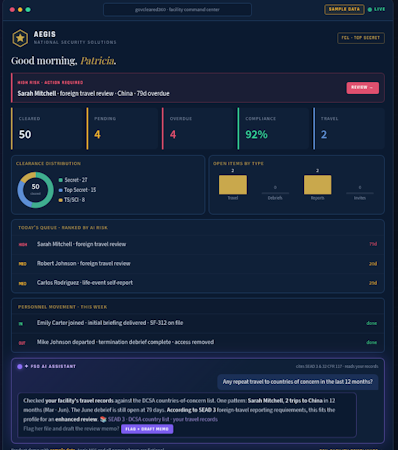398x450 pixels.
Task: Select the Compliance 92% stat card
Action: click(273, 128)
